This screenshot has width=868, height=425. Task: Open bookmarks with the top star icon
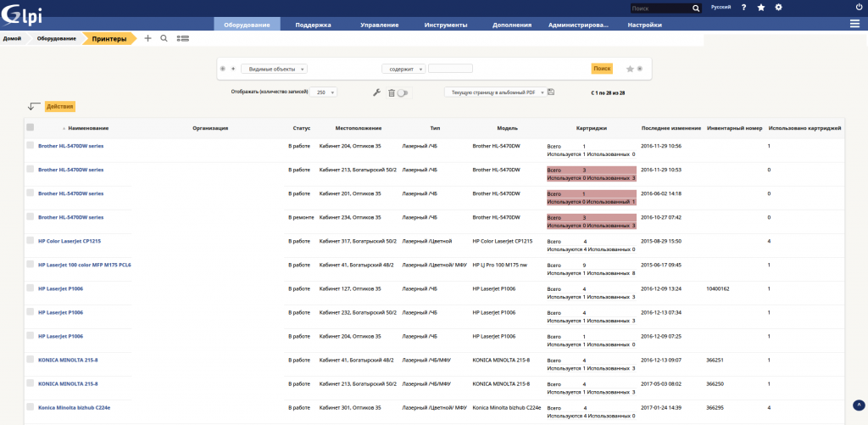tap(761, 8)
